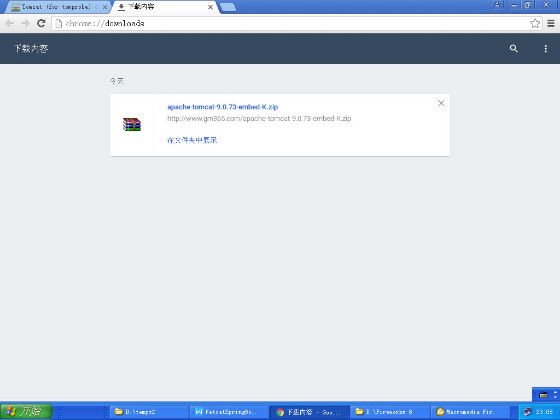Click the system tray network icon

528,412
